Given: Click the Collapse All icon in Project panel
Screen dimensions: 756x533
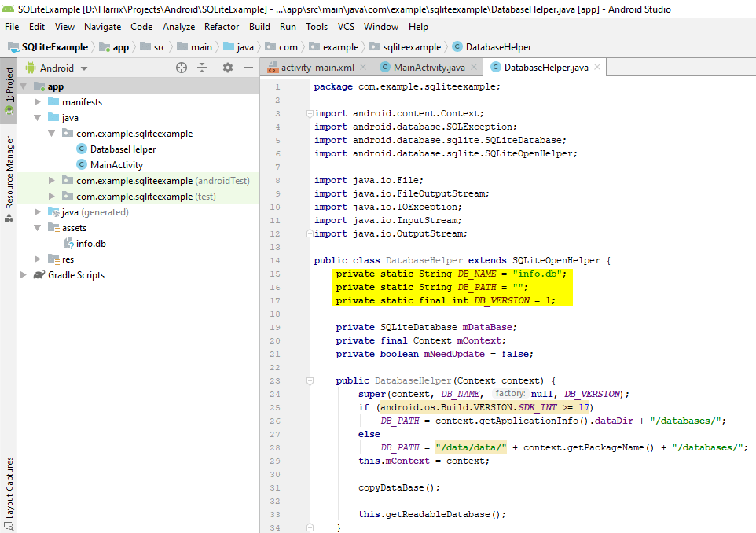Looking at the screenshot, I should 202,68.
